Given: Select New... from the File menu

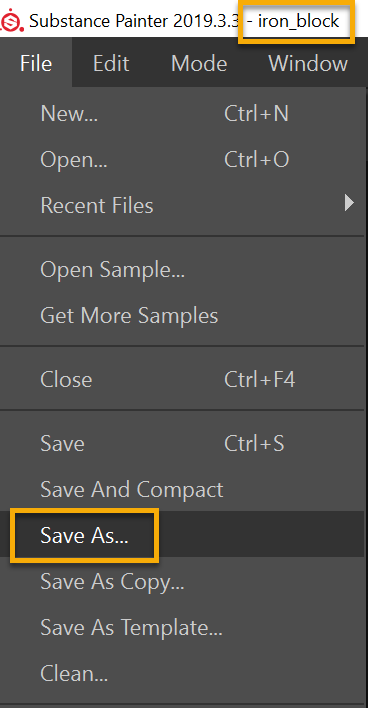Looking at the screenshot, I should (x=182, y=114).
